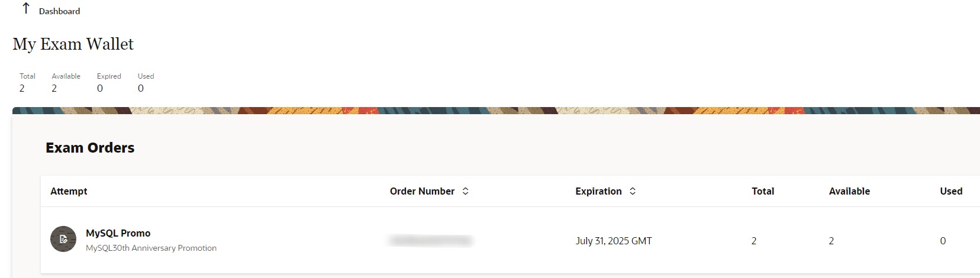Select the blurred order number value
The width and height of the screenshot is (980, 278).
click(x=431, y=240)
